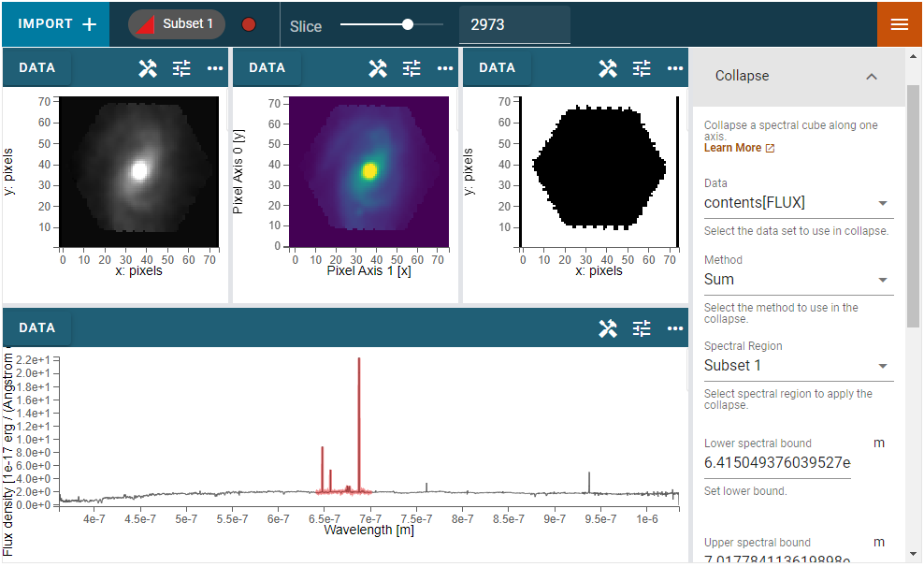Click the IMPORT button
The height and width of the screenshot is (567, 924).
(56, 24)
